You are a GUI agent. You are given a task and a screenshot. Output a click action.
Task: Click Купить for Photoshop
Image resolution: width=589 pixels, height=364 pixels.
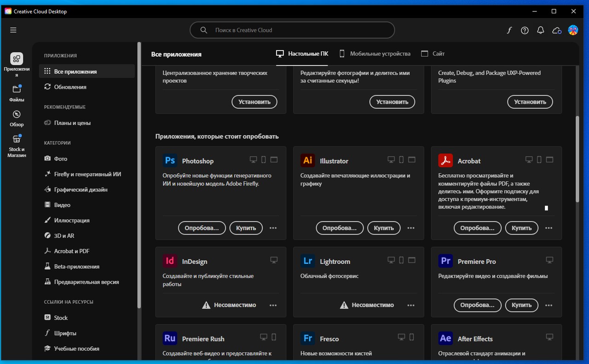(246, 228)
